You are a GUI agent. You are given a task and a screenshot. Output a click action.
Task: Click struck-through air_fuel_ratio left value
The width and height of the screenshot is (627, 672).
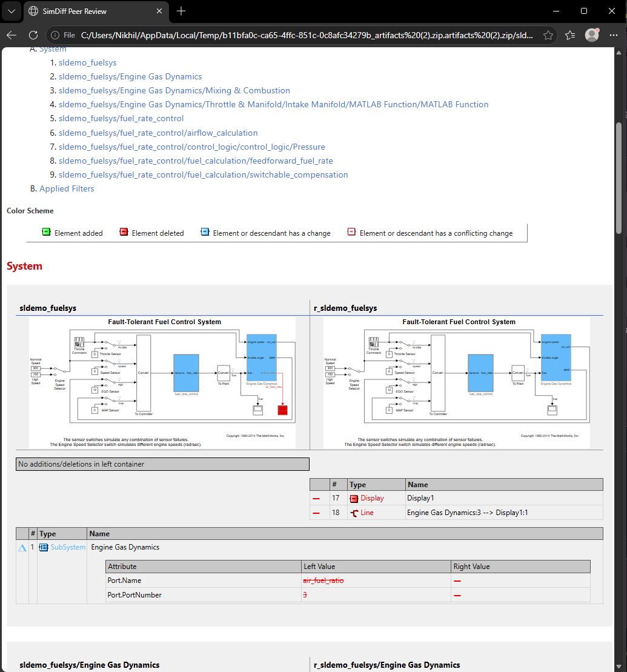pyautogui.click(x=323, y=581)
